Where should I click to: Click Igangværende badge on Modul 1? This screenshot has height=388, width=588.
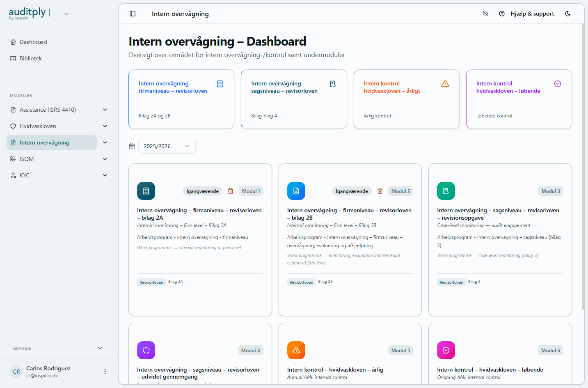tap(202, 191)
